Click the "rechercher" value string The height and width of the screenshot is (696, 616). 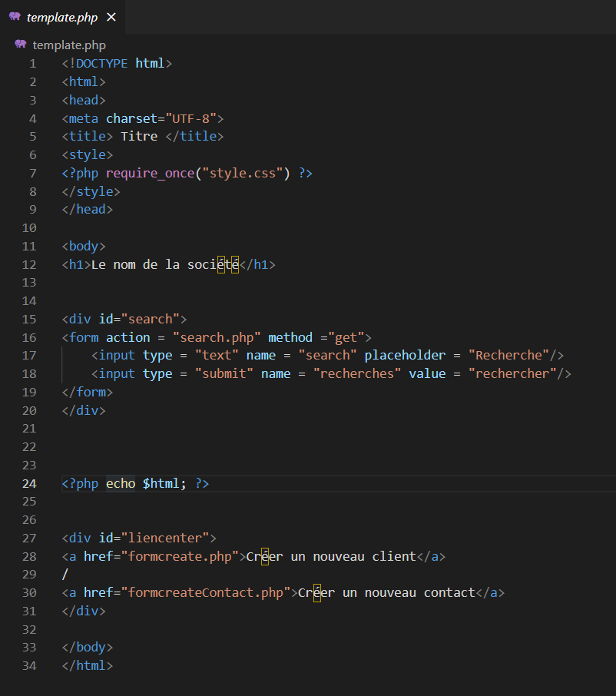coord(512,374)
